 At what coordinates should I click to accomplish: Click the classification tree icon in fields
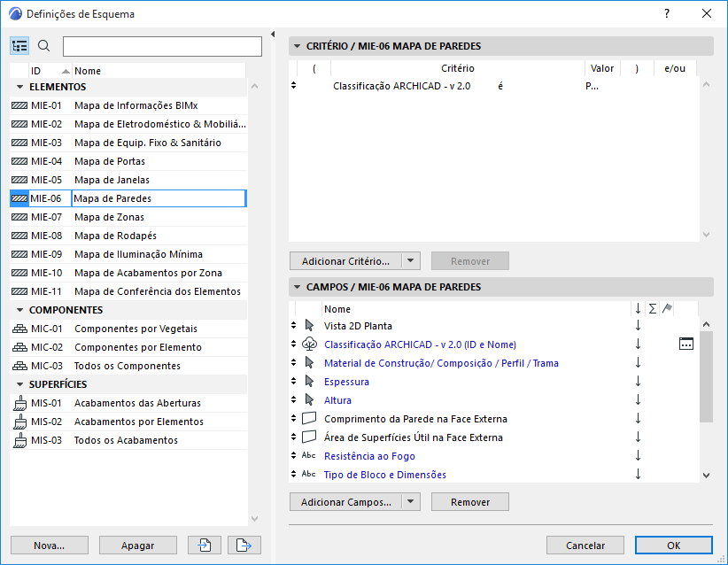309,344
